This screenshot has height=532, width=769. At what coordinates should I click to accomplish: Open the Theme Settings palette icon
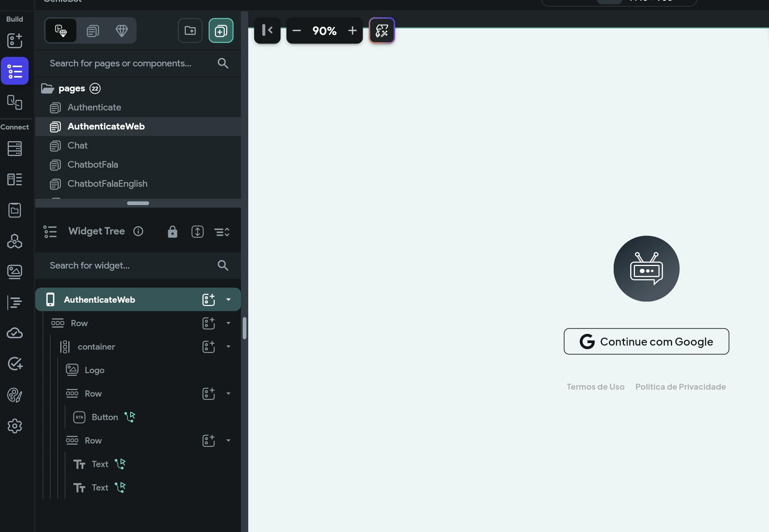pyautogui.click(x=15, y=395)
